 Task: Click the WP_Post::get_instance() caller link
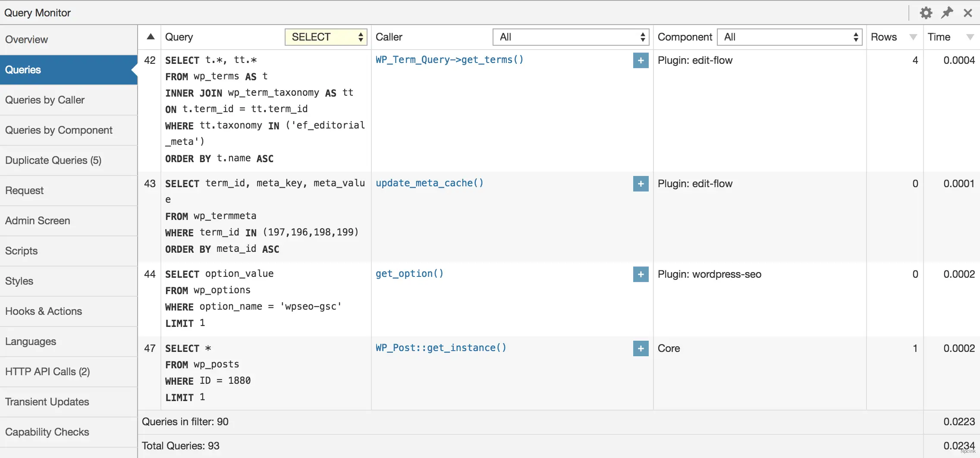click(440, 348)
